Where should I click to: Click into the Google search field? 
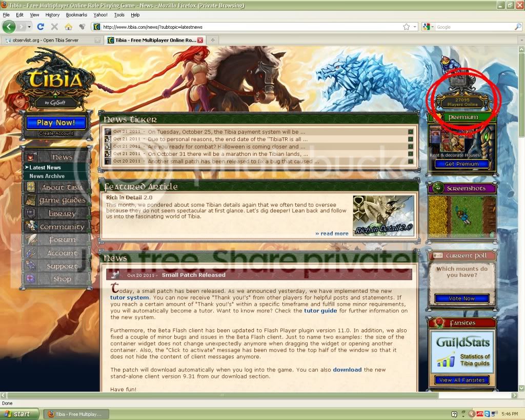pos(474,27)
